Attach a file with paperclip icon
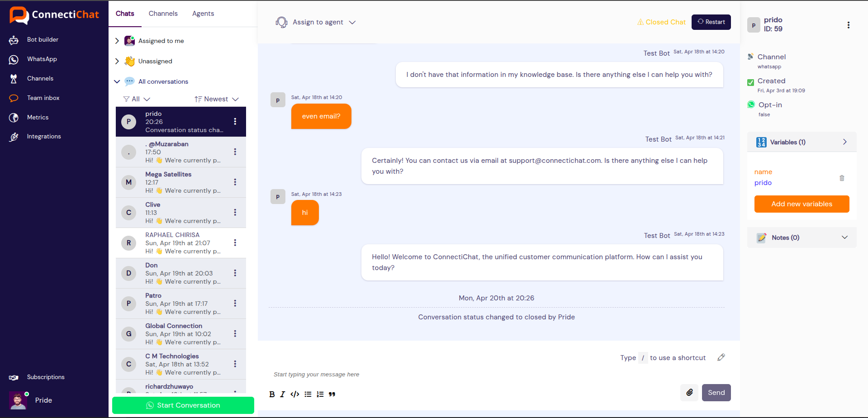This screenshot has width=868, height=418. click(x=689, y=393)
